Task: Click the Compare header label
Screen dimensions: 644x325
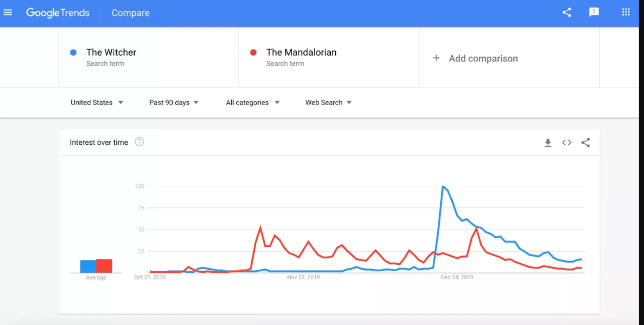Action: click(x=131, y=13)
